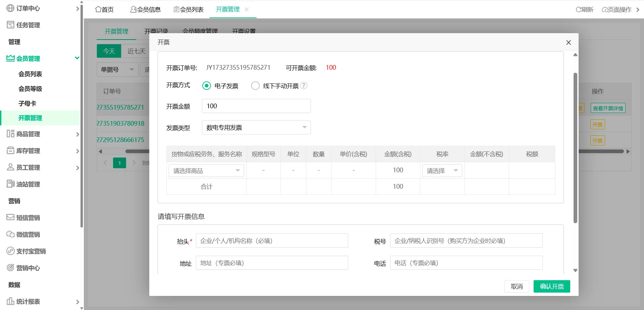Switch to the 会员信息 tab
The height and width of the screenshot is (310, 644).
[146, 9]
